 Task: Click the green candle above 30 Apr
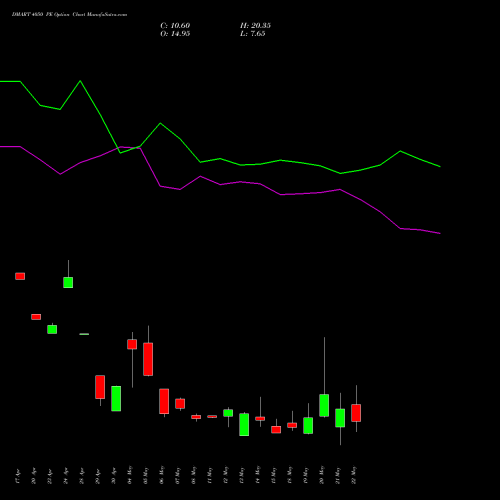pyautogui.click(x=116, y=399)
